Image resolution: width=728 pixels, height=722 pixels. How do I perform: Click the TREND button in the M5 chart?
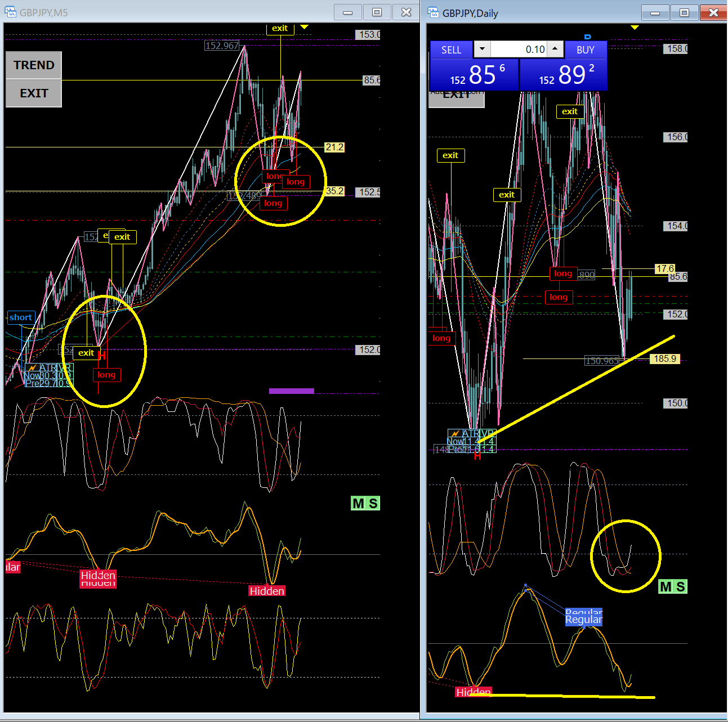pos(34,65)
